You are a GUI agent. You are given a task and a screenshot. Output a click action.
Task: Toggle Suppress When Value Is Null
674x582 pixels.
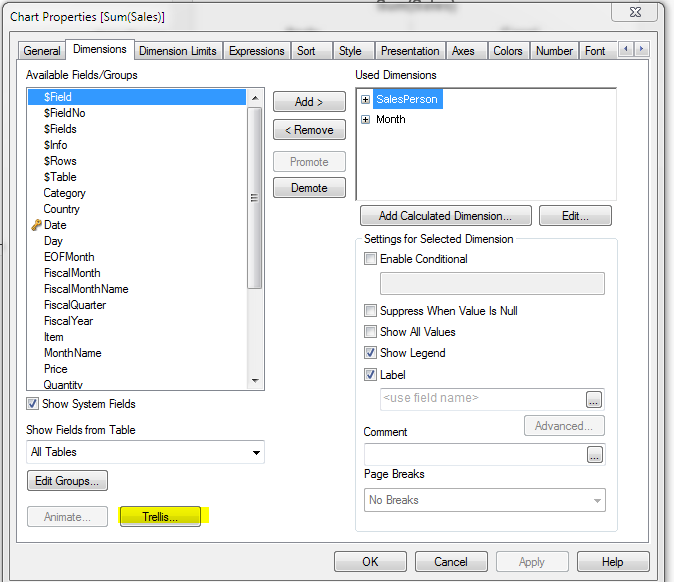[371, 311]
